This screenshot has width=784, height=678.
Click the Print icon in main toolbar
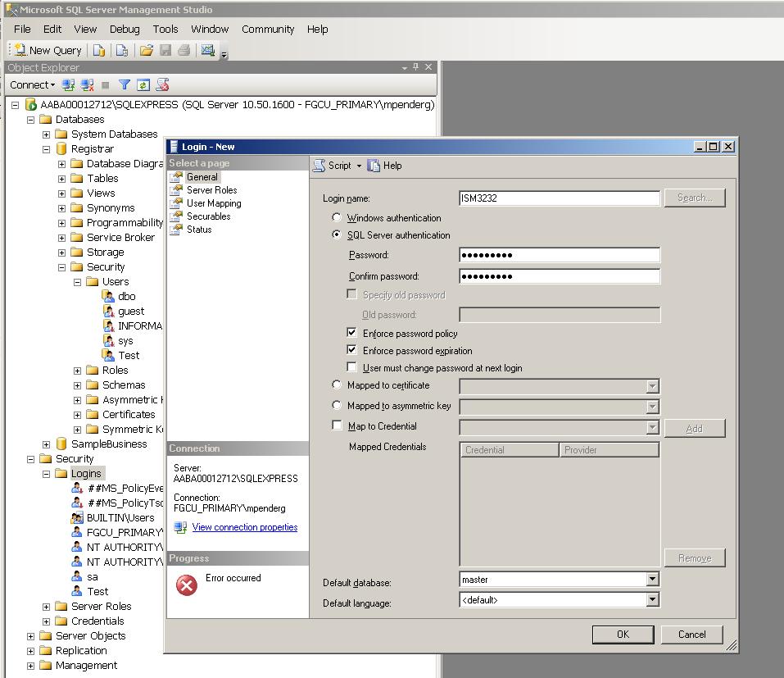(x=184, y=50)
